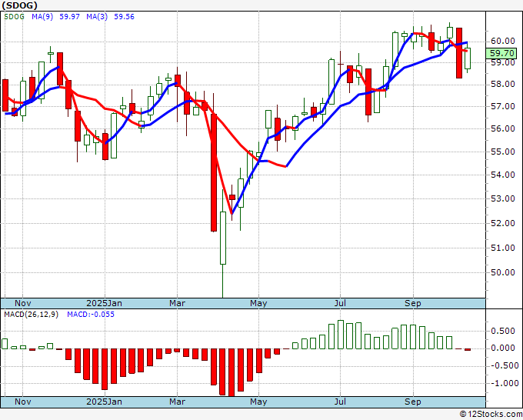Screen dimensions: 523x420
Task: Click the last green candlestick beside 59.70
Action: click(x=468, y=58)
